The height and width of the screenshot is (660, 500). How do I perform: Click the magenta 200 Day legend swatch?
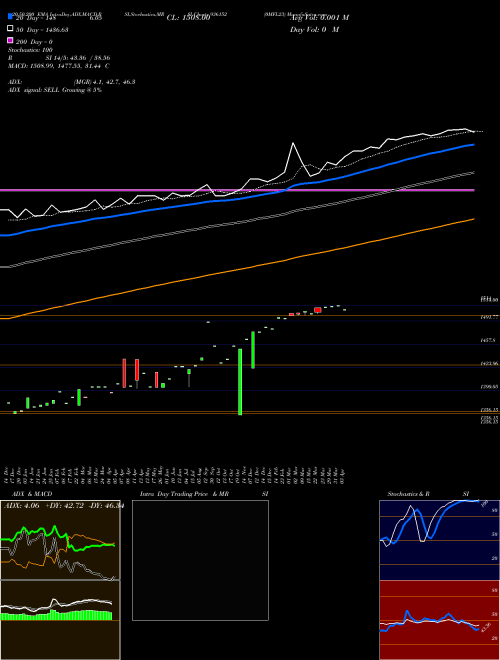coord(10,41)
